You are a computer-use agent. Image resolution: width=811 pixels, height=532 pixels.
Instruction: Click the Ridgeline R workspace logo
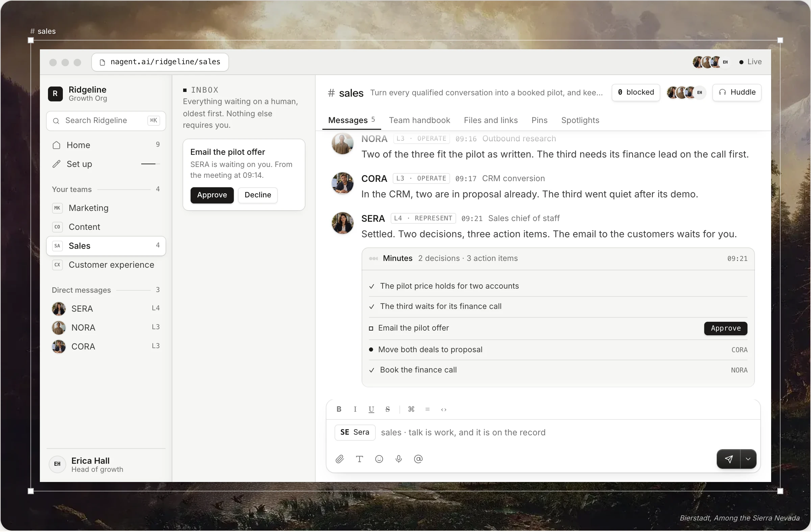coord(55,94)
